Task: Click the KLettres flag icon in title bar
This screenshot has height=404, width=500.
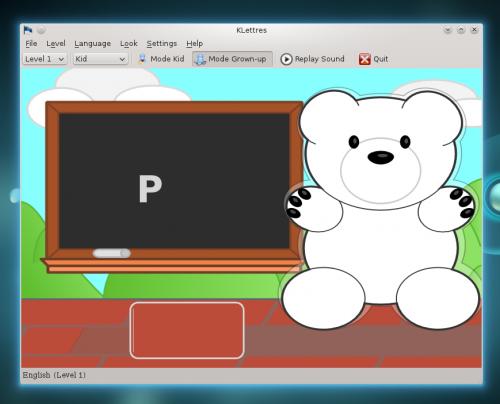Action: coord(28,30)
